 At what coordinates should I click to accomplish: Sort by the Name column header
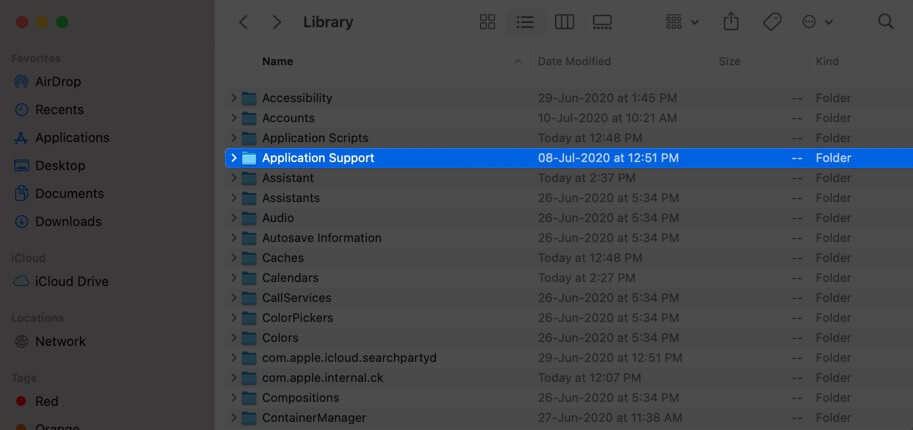pos(277,61)
